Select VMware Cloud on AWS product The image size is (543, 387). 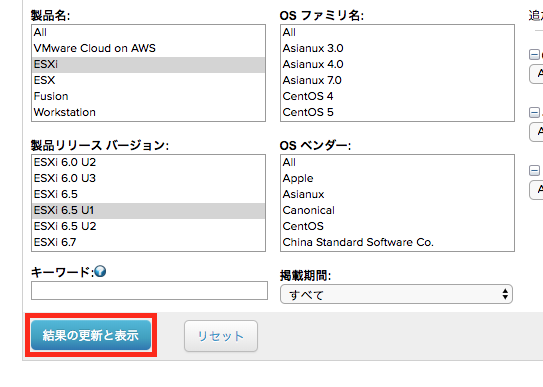point(149,48)
